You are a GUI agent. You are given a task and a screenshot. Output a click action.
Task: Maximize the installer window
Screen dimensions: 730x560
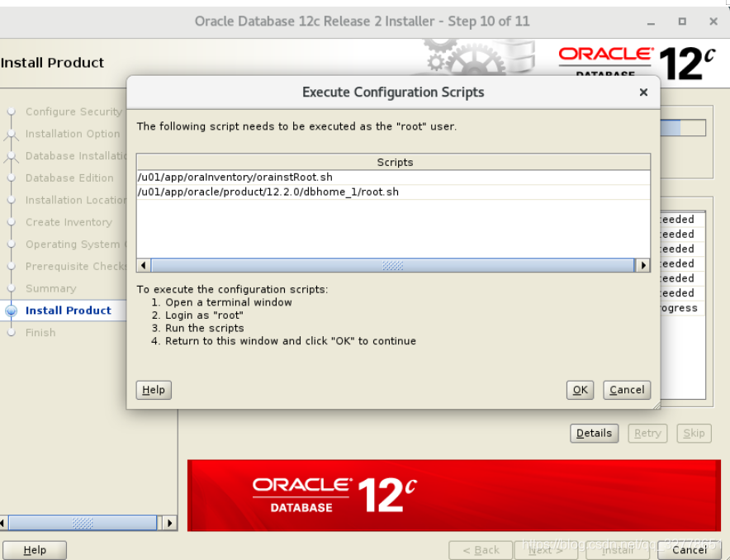tap(682, 21)
